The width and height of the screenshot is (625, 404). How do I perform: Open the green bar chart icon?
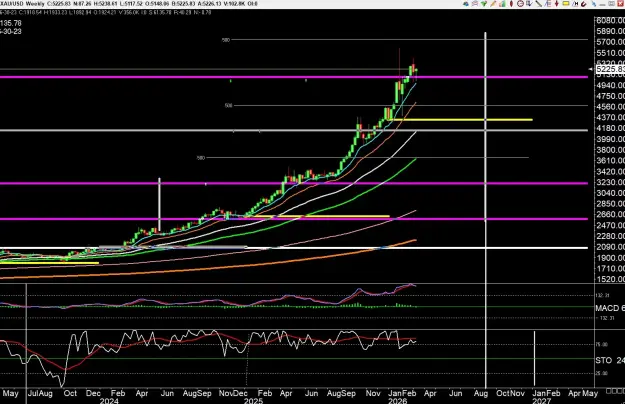pos(502,4)
